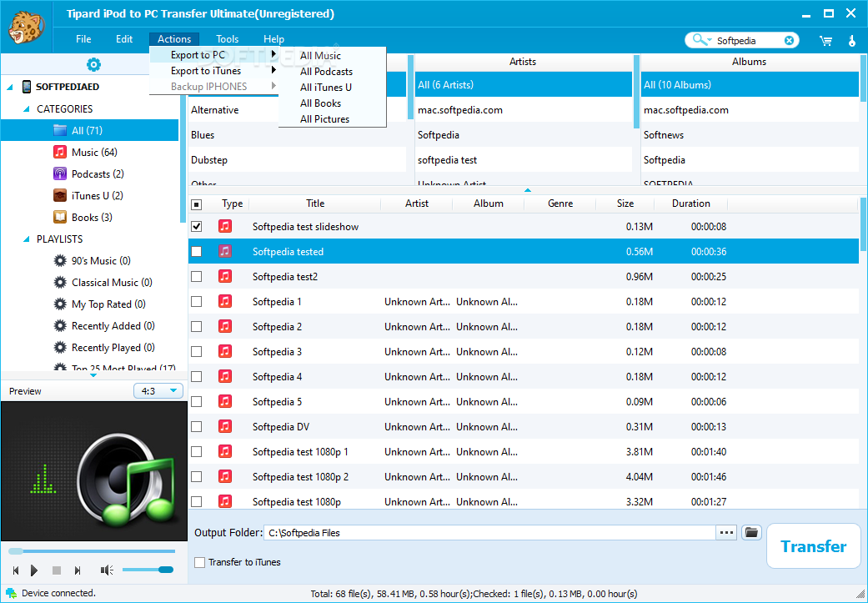Viewport: 868px width, 603px height.
Task: Collapse filter panel with the up arrow
Action: [x=528, y=190]
